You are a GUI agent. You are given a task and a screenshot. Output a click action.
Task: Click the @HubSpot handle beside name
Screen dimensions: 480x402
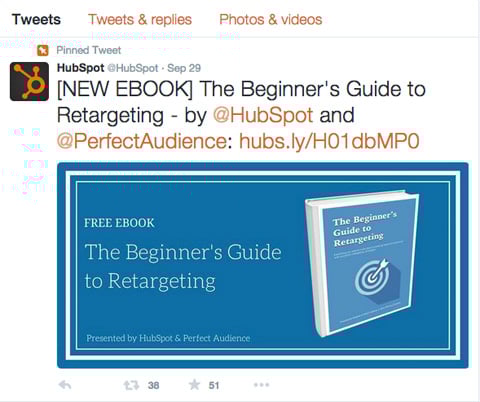coord(132,68)
